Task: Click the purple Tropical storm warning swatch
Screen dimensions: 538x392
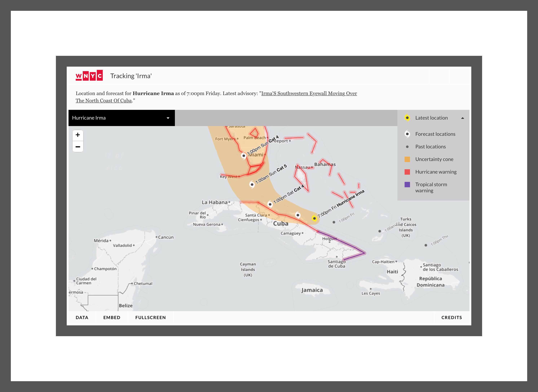Action: (x=407, y=184)
